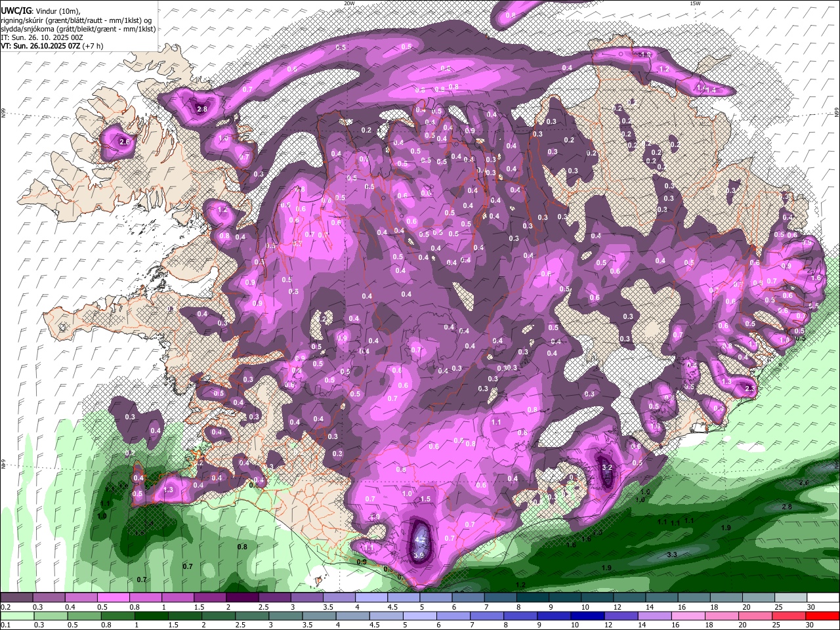Click the red lower scale swatch labeled 30
The width and height of the screenshot is (840, 630).
pyautogui.click(x=822, y=616)
